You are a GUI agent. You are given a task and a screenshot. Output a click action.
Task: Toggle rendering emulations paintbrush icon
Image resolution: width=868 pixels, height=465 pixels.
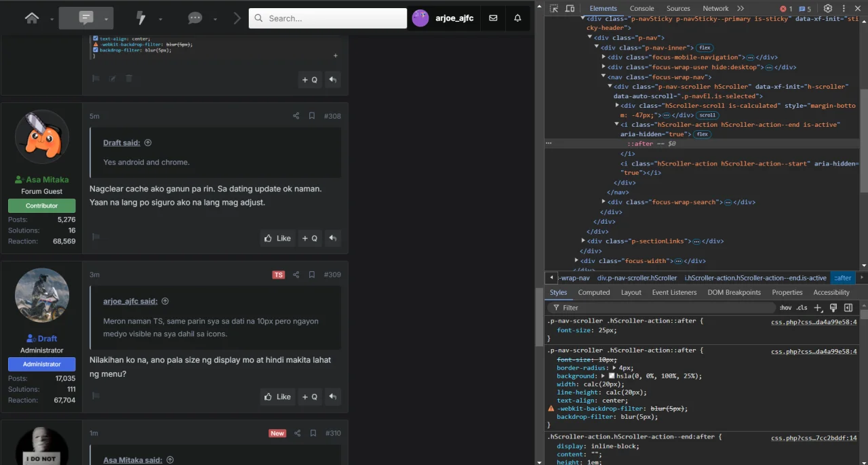coord(833,308)
